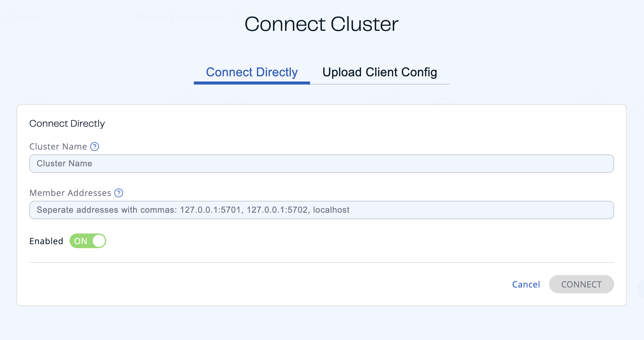Click the knob of the green ON switch

(x=98, y=241)
